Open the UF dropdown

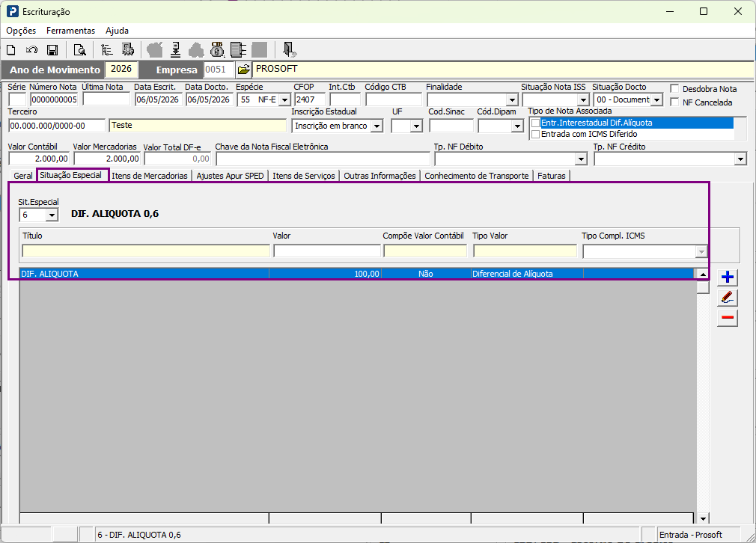[x=416, y=126]
